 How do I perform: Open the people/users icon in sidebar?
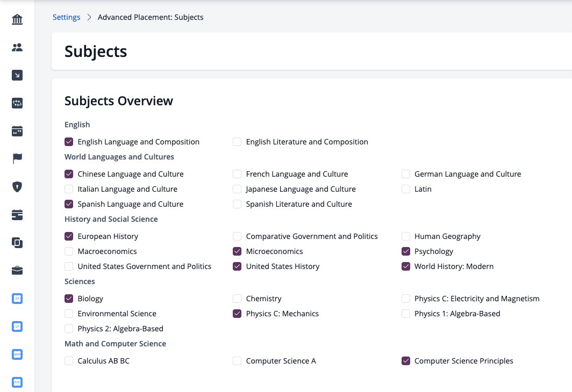click(17, 47)
